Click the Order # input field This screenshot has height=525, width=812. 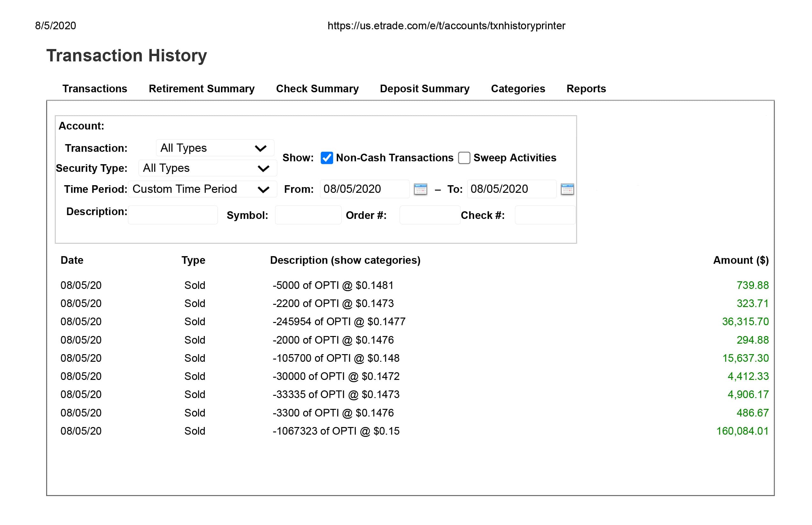430,215
